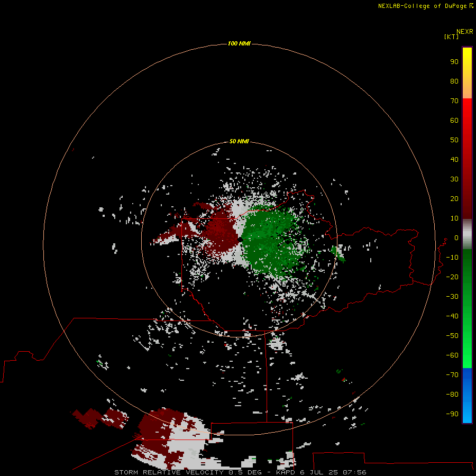Select the 0 knot scale label
The width and height of the screenshot is (476, 476).
point(456,238)
